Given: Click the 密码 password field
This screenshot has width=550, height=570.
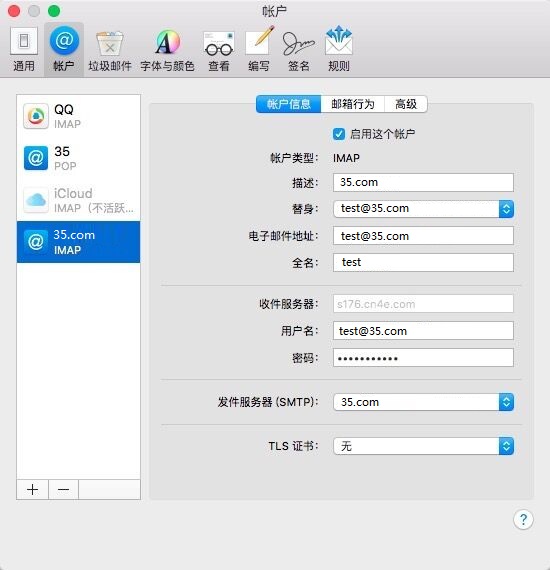Looking at the screenshot, I should pos(423,358).
